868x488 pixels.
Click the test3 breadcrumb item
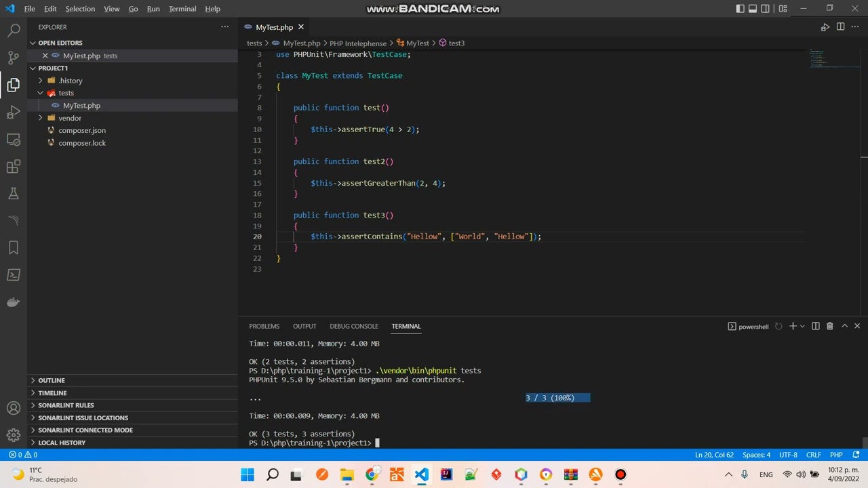[x=452, y=43]
